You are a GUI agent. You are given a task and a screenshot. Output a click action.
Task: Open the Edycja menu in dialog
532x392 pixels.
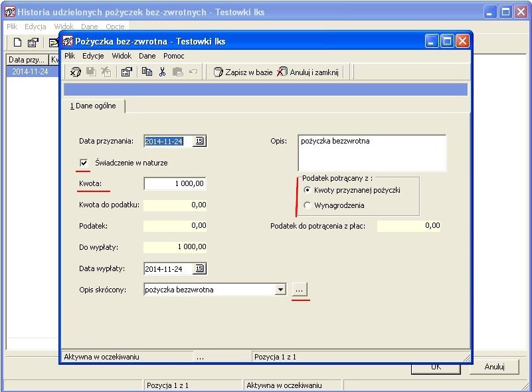pyautogui.click(x=93, y=56)
